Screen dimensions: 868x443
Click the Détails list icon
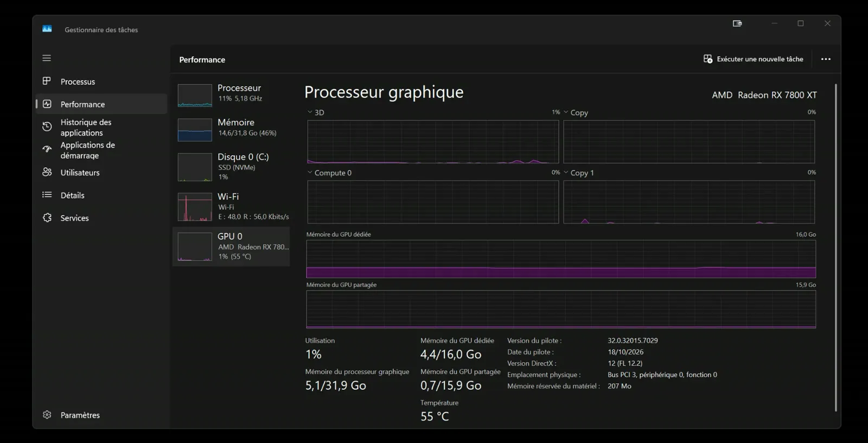click(x=47, y=195)
